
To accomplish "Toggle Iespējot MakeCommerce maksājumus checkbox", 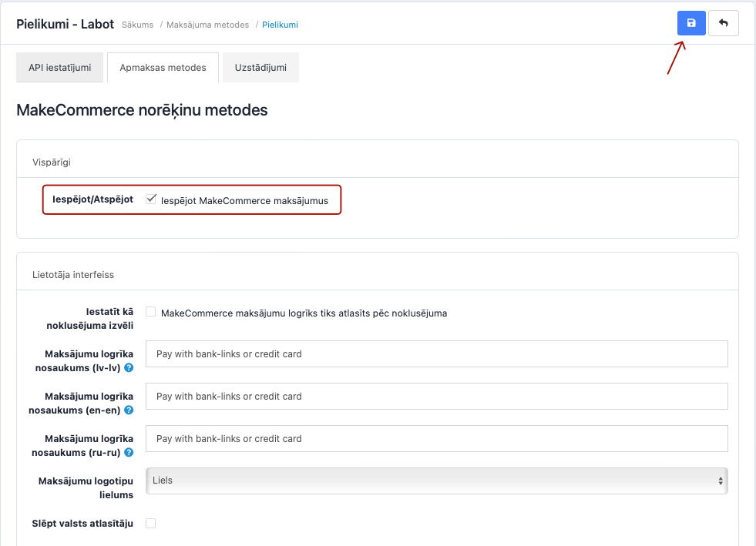I will pos(151,199).
